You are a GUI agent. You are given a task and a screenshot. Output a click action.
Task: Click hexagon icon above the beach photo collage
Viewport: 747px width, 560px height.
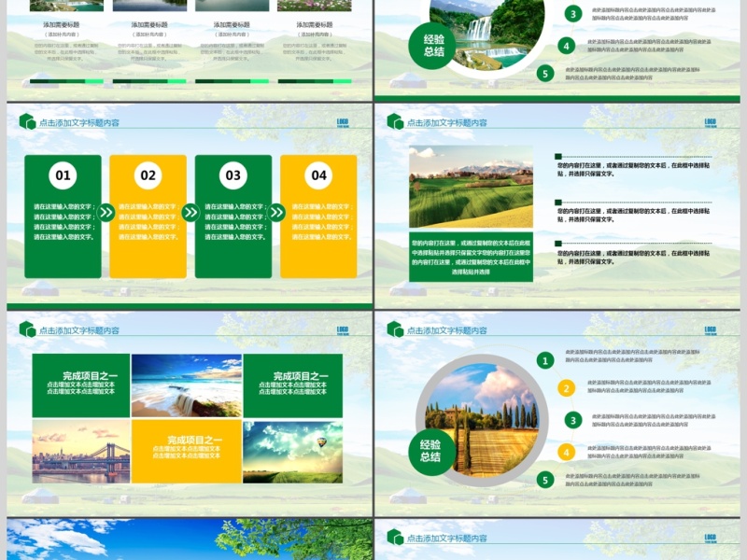27,329
